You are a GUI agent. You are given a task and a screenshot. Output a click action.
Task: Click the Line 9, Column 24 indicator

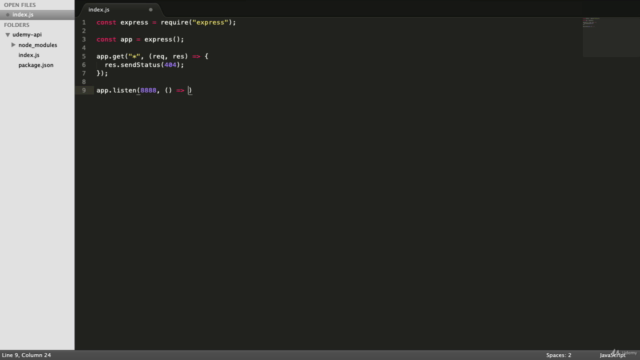(x=27, y=355)
